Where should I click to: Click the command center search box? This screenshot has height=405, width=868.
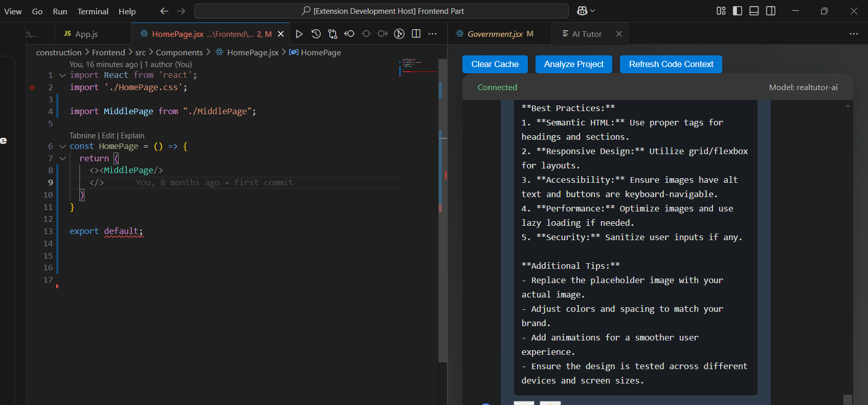click(382, 11)
